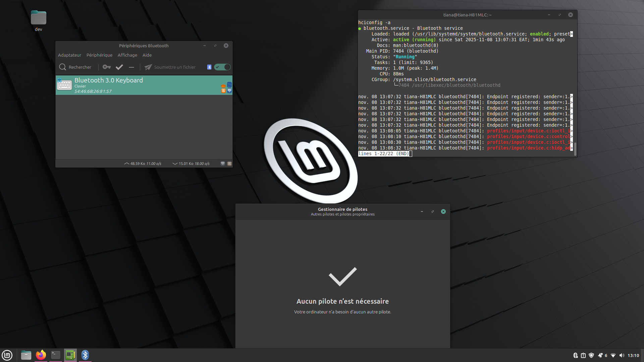Viewport: 644px width, 362px height.
Task: Minimize the terminal window
Action: tap(549, 15)
